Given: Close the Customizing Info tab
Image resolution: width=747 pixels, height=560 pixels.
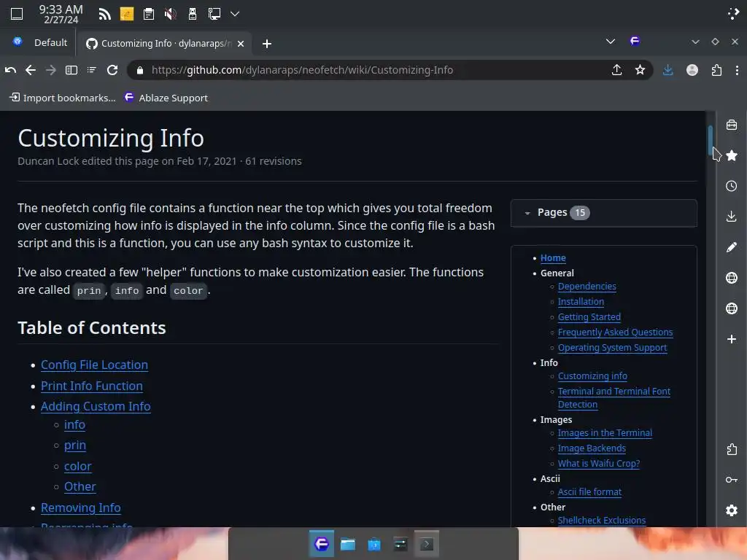Looking at the screenshot, I should tap(241, 44).
